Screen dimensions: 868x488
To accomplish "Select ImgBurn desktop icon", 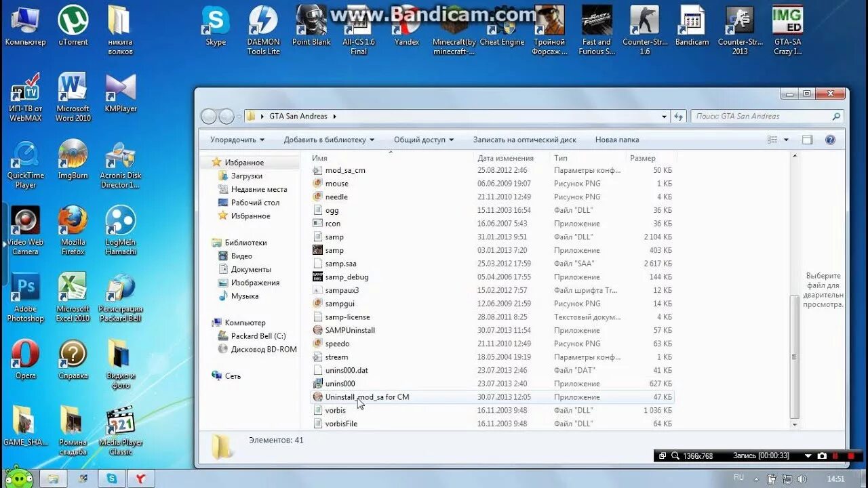I will coord(73,159).
